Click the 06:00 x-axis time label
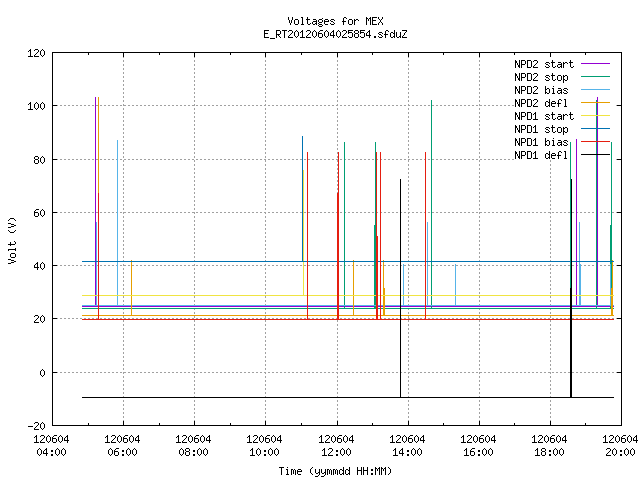Screen dimensions: 640x480 tap(122, 452)
